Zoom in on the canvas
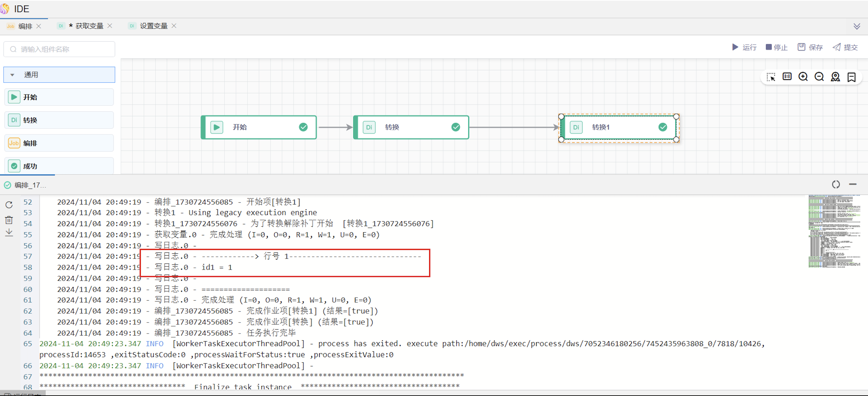Screen dimensions: 868x396 coord(803,77)
